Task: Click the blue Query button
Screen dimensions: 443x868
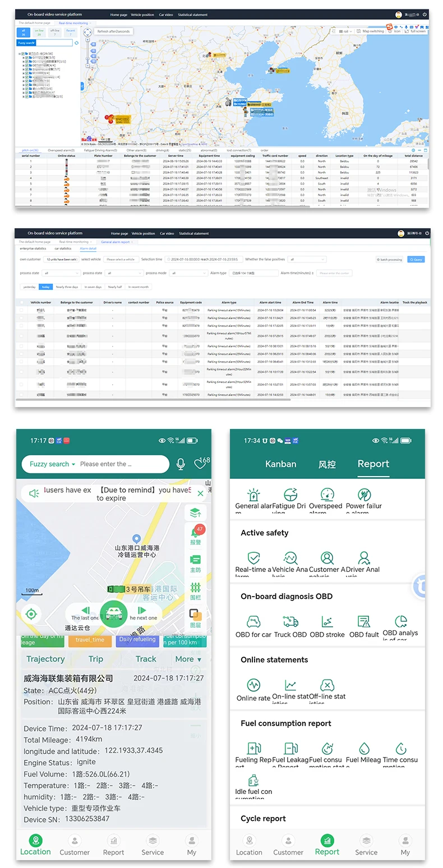Action: (x=416, y=260)
